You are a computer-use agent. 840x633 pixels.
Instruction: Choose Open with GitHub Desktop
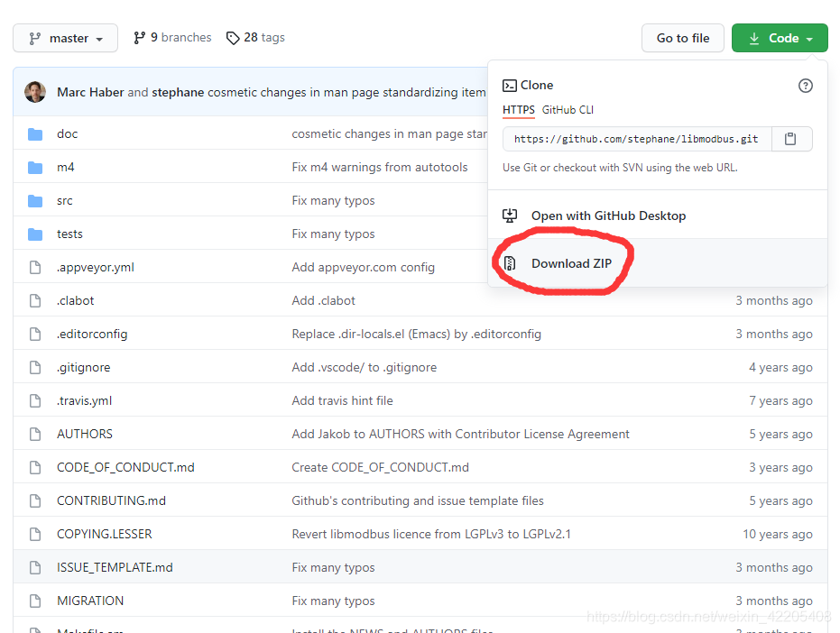pyautogui.click(x=608, y=216)
